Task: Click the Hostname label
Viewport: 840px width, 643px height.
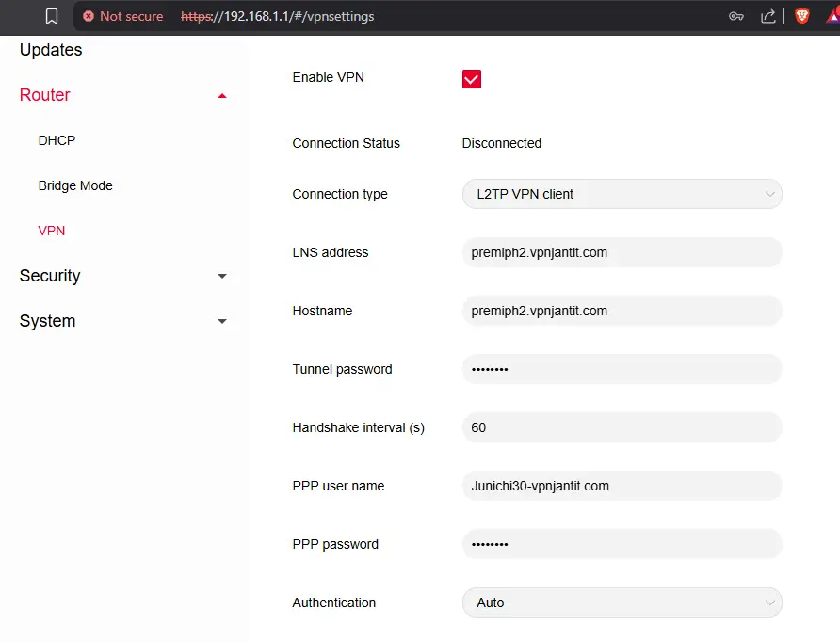Action: click(322, 311)
